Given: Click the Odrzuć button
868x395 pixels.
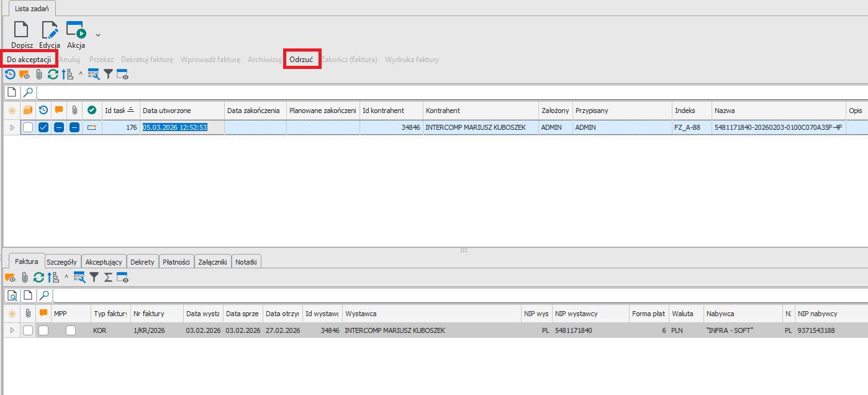Looking at the screenshot, I should (302, 60).
